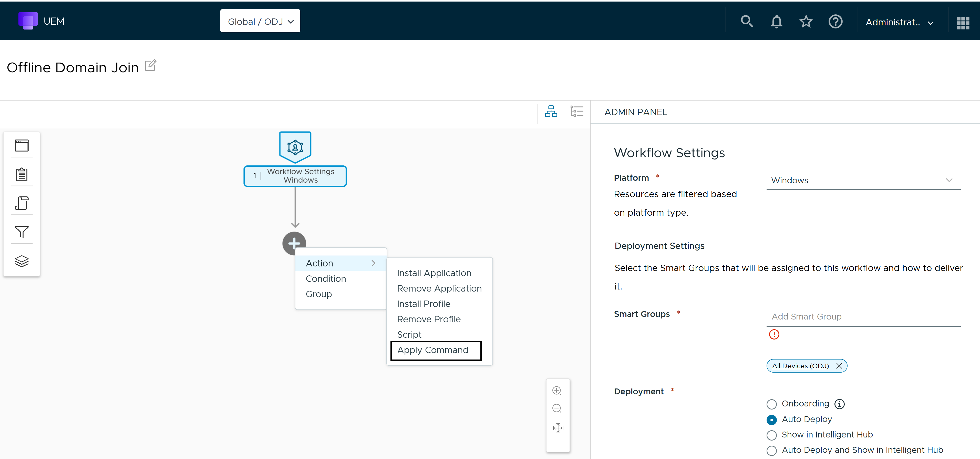Select the layers group icon
The width and height of the screenshot is (980, 459).
coord(22,261)
